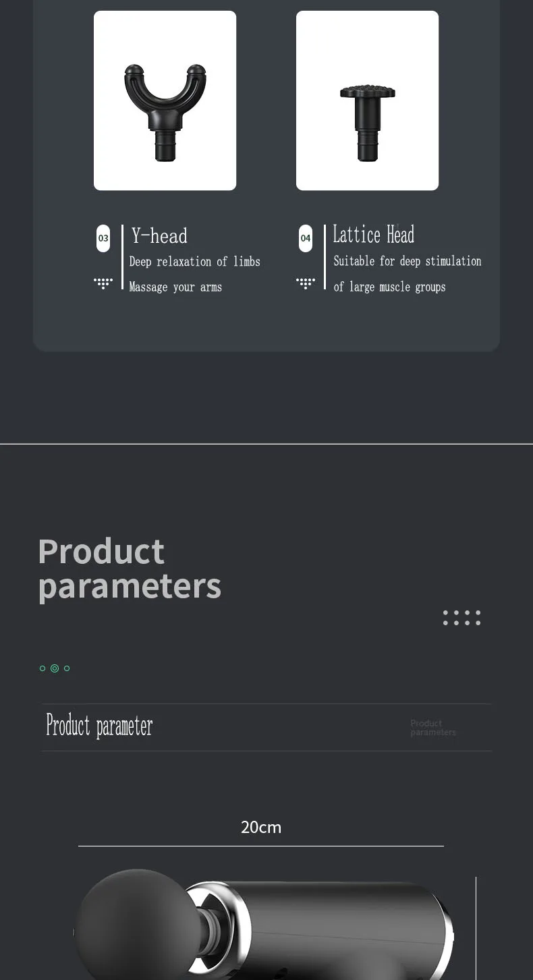533x980 pixels.
Task: Click the small faded Product parameters text
Action: [x=433, y=728]
